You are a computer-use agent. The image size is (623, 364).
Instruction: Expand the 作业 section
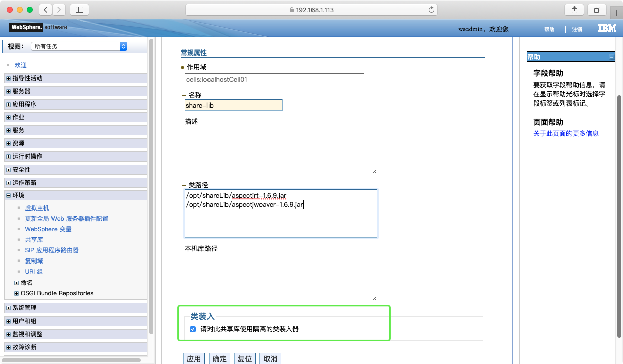8,117
